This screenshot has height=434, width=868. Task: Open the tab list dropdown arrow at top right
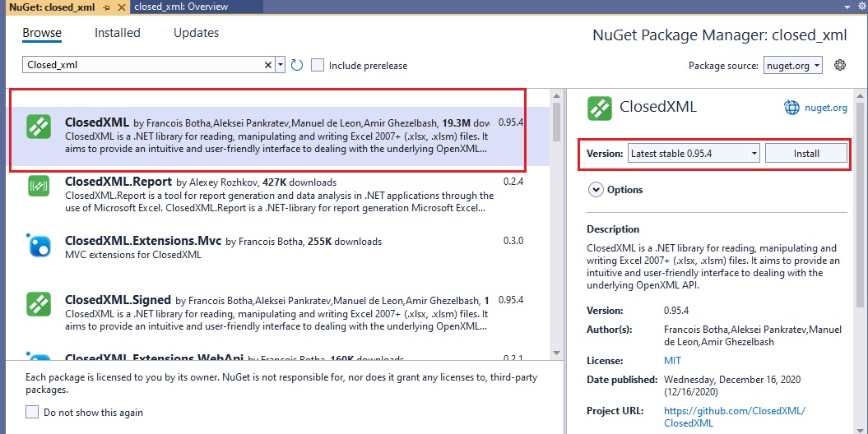point(847,7)
